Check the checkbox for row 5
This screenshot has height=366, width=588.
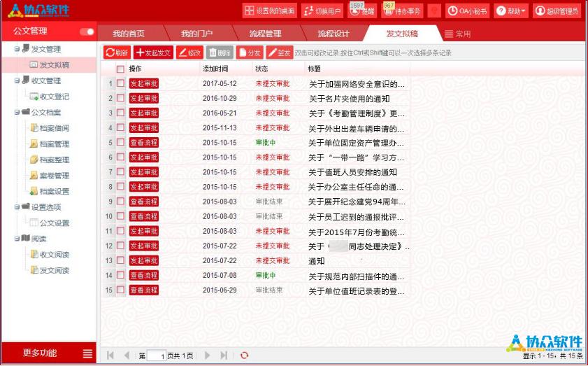coord(120,142)
